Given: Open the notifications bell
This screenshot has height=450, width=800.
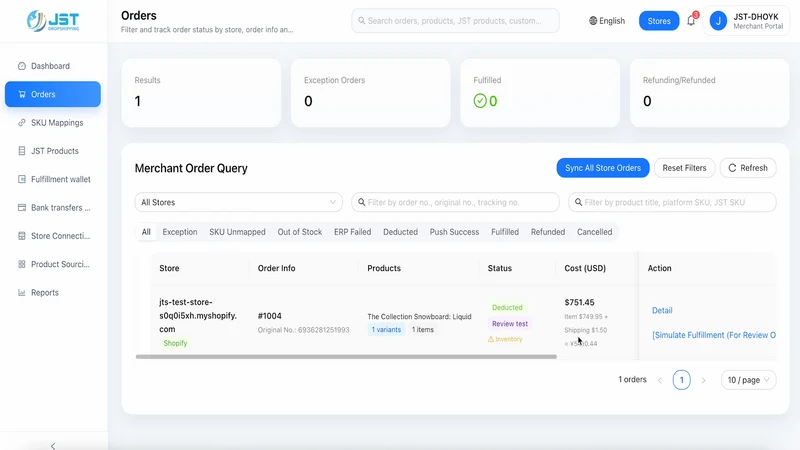Looking at the screenshot, I should (691, 20).
